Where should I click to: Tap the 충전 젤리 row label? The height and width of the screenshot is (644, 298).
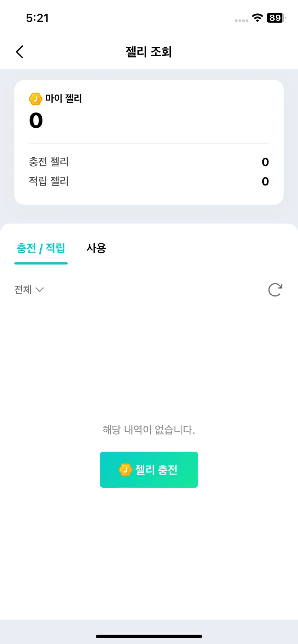pos(49,162)
